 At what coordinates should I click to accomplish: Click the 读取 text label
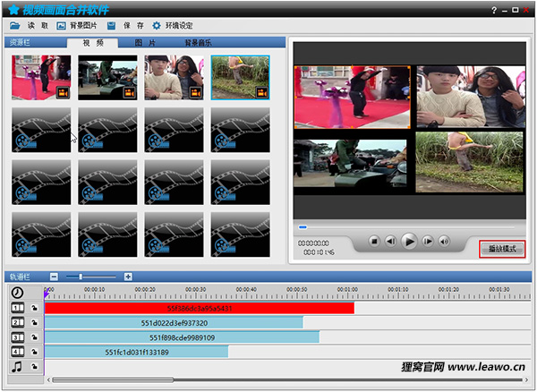(x=38, y=26)
